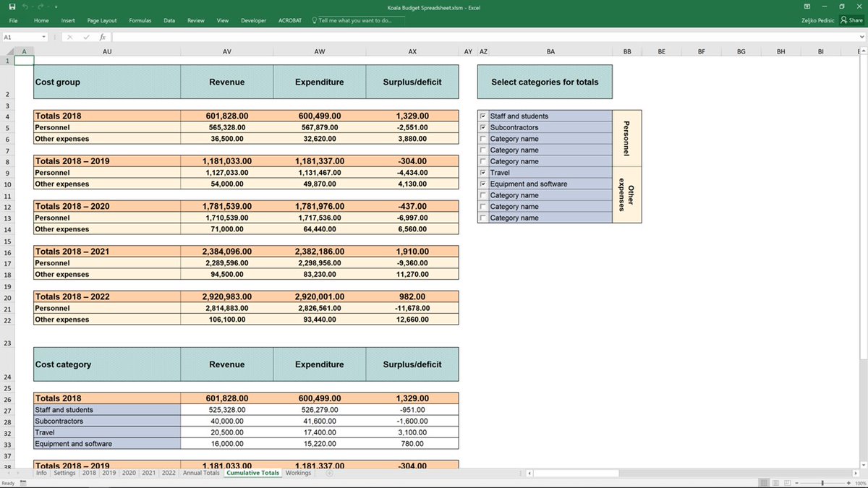Open the Data ribbon tab
This screenshot has width=868, height=488.
169,20
